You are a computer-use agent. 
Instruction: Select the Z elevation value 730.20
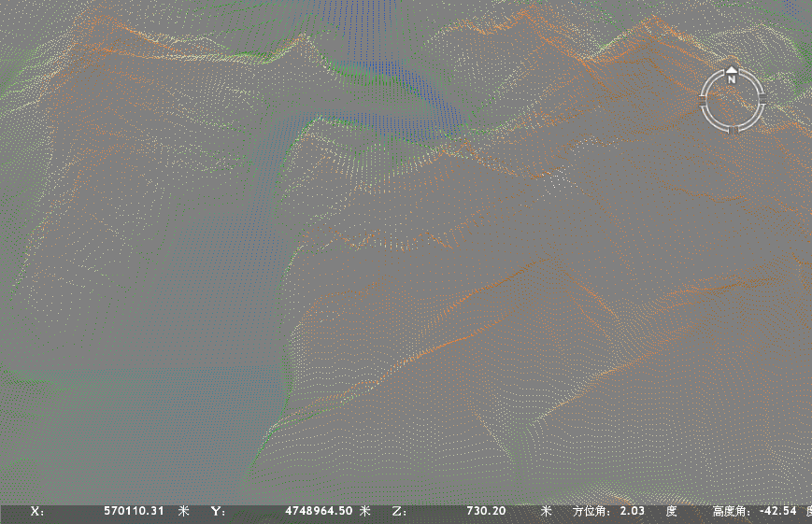point(486,511)
